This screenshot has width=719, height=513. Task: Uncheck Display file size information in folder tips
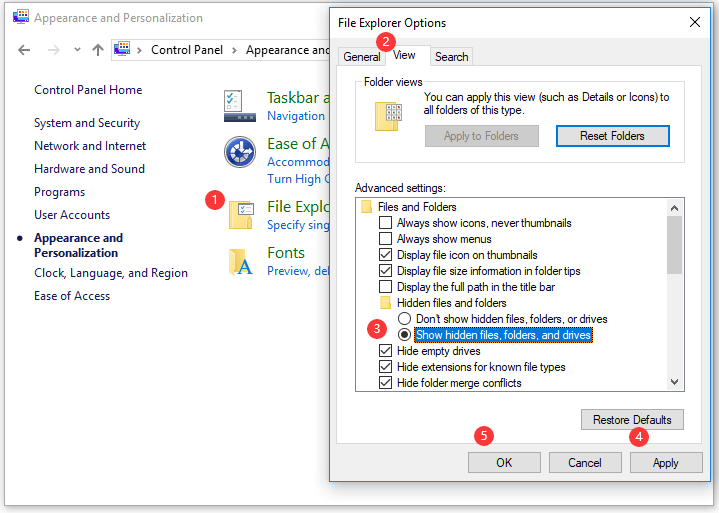point(385,271)
